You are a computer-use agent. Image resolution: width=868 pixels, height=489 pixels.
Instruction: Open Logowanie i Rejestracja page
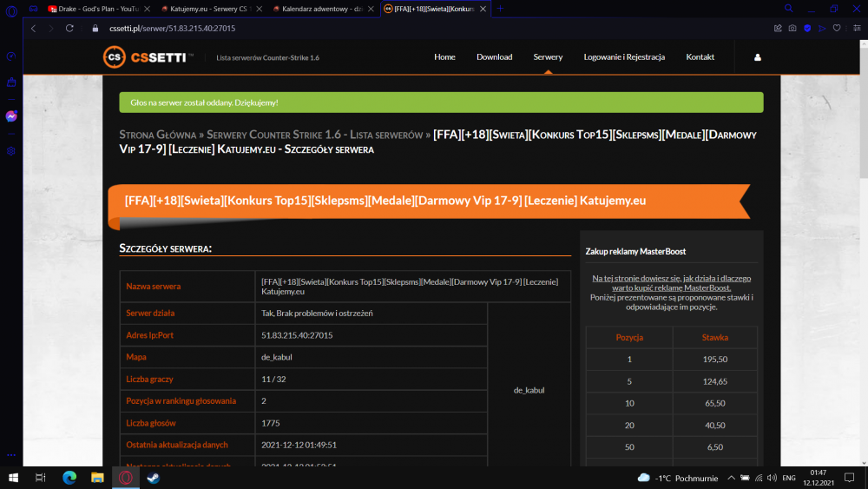(624, 57)
